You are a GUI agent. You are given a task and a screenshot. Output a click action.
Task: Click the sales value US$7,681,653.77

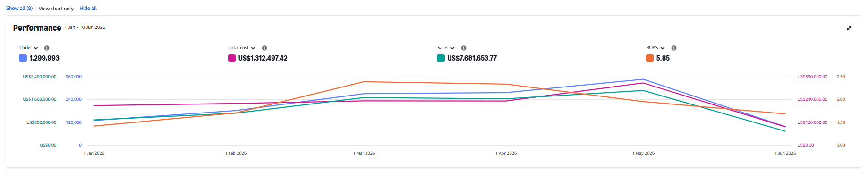472,58
